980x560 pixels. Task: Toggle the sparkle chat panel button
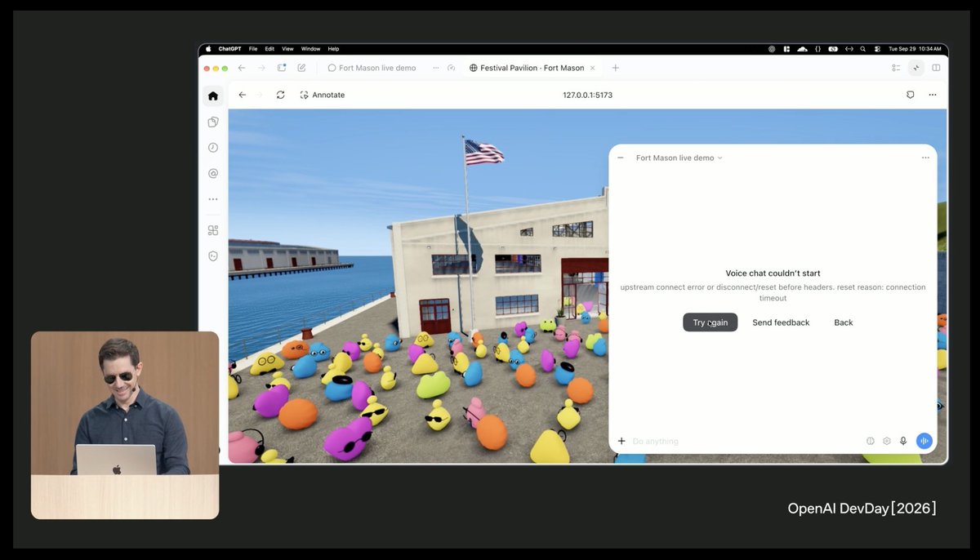point(916,68)
